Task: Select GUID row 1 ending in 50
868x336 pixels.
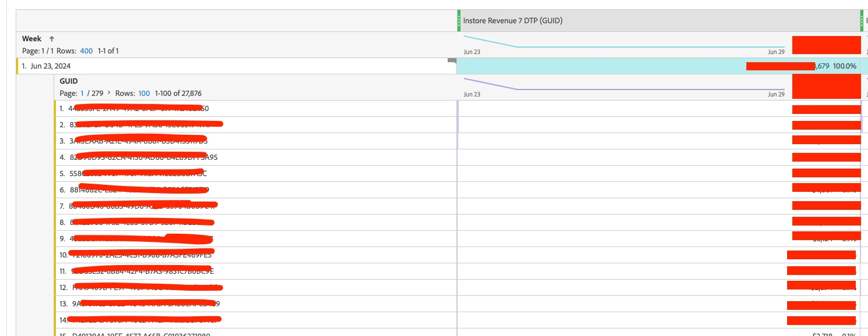Action: pos(256,109)
